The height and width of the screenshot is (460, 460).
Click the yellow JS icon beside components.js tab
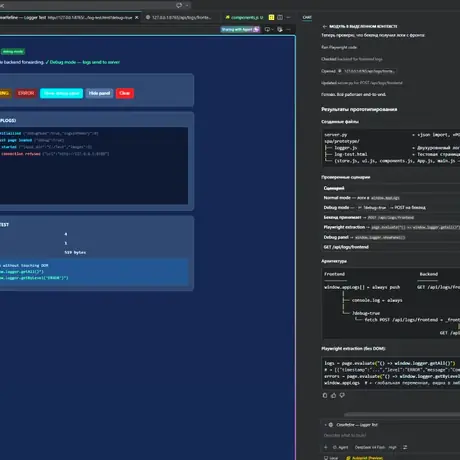(x=271, y=17)
